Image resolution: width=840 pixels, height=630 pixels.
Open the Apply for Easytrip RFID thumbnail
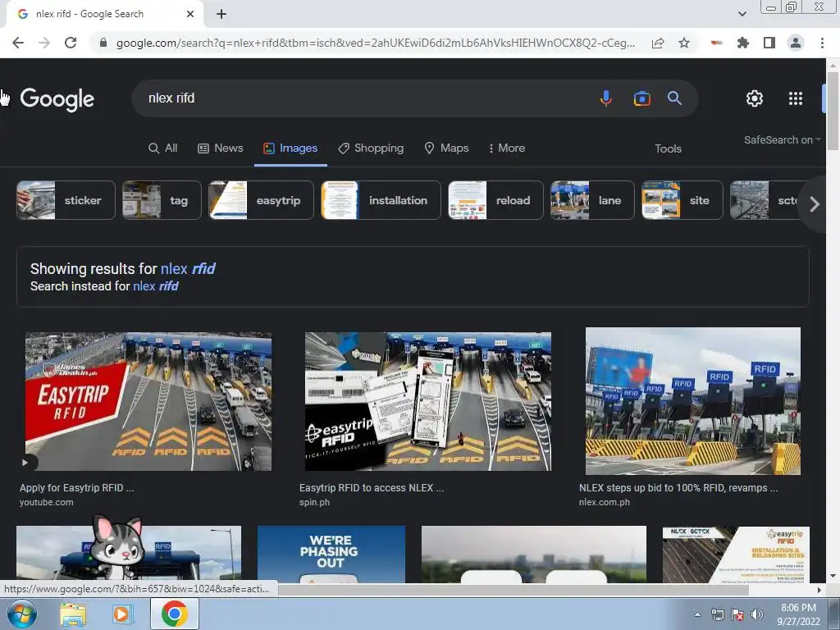coord(148,402)
